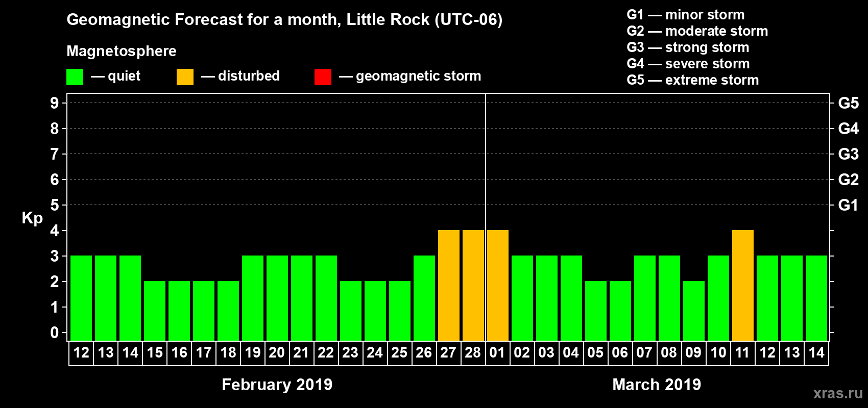Click Kp axis value 0
The image size is (868, 408).
point(55,333)
